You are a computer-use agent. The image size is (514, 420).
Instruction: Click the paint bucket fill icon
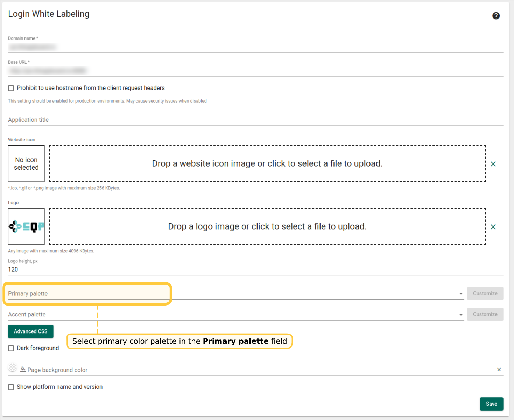tap(23, 369)
